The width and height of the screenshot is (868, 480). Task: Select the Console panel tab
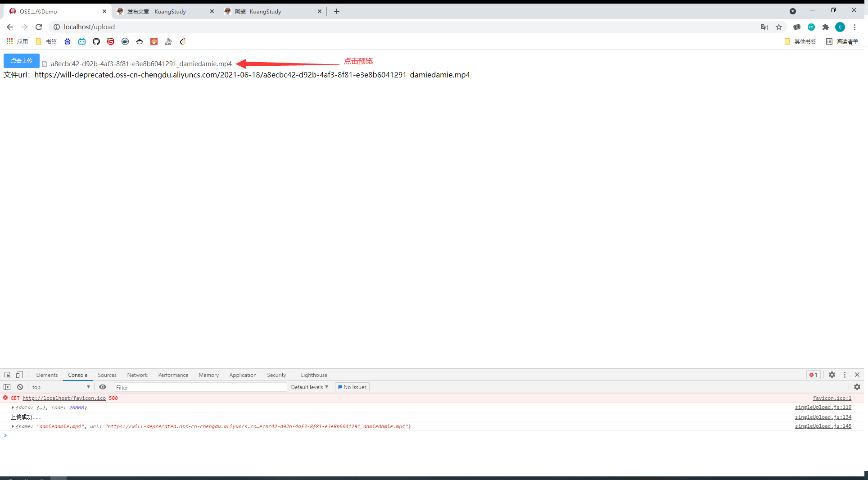(78, 375)
